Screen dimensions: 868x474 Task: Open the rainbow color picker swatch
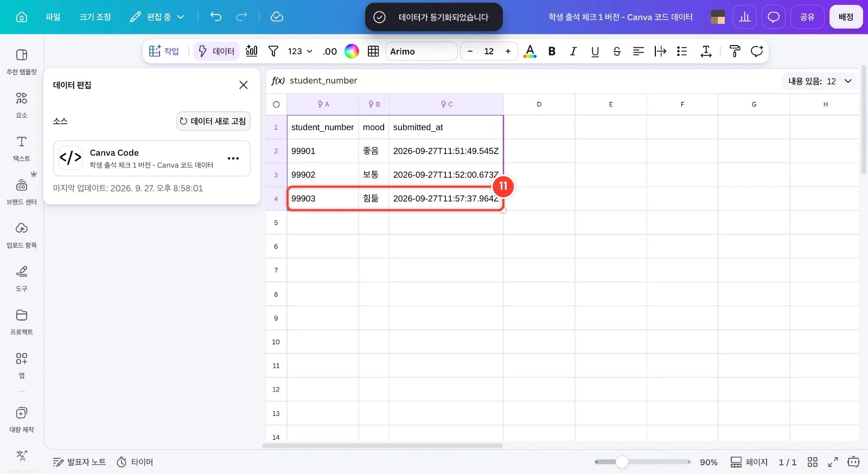[x=352, y=51]
